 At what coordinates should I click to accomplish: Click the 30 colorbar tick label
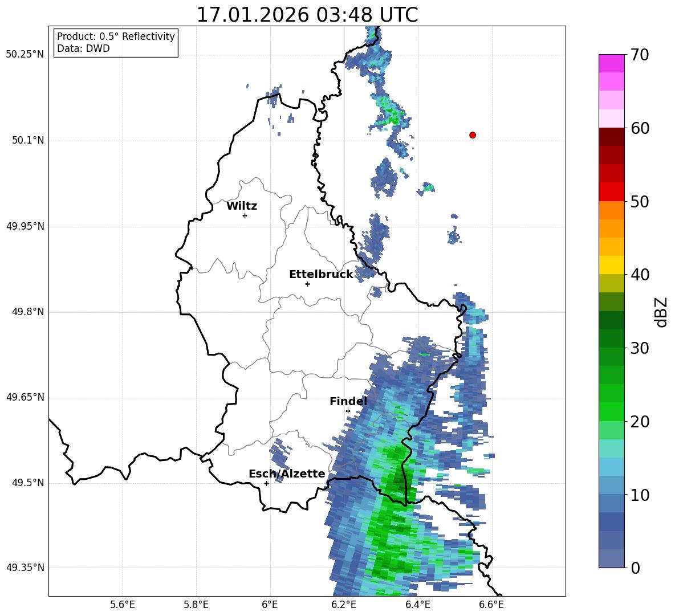point(640,348)
